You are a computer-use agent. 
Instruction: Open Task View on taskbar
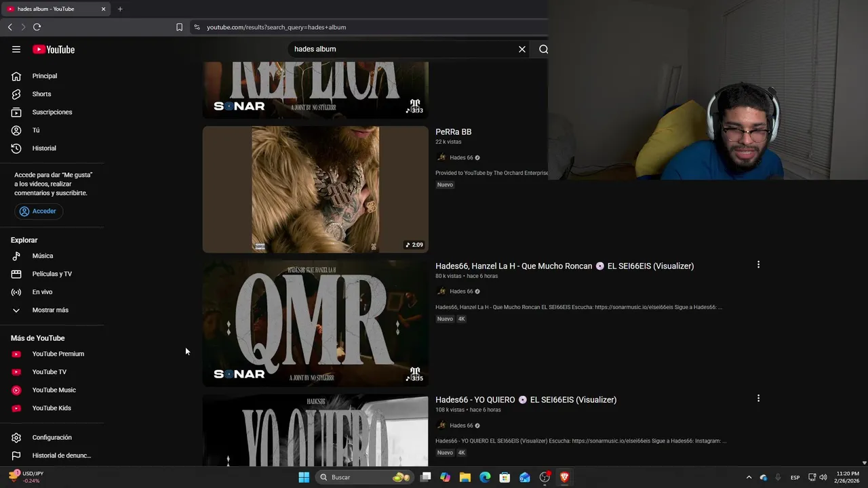[425, 477]
